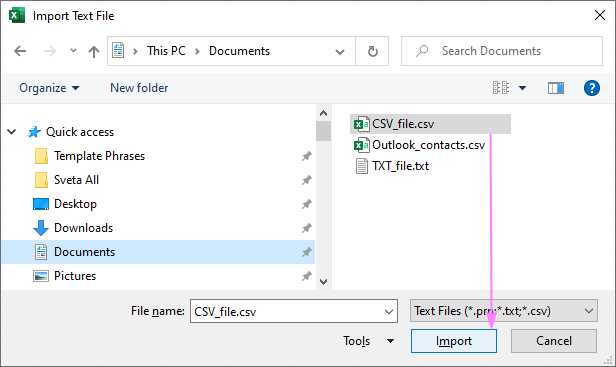
Task: Open Sveta All folder
Action: click(76, 180)
